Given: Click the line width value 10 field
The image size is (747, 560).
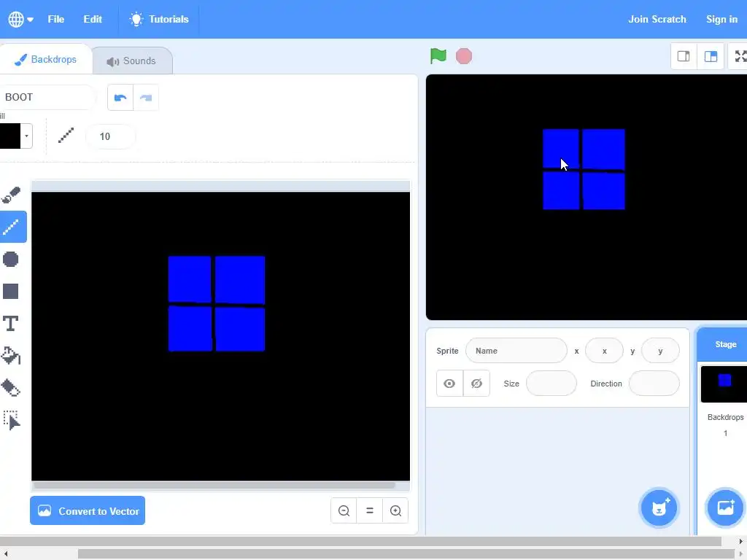Looking at the screenshot, I should tap(111, 136).
